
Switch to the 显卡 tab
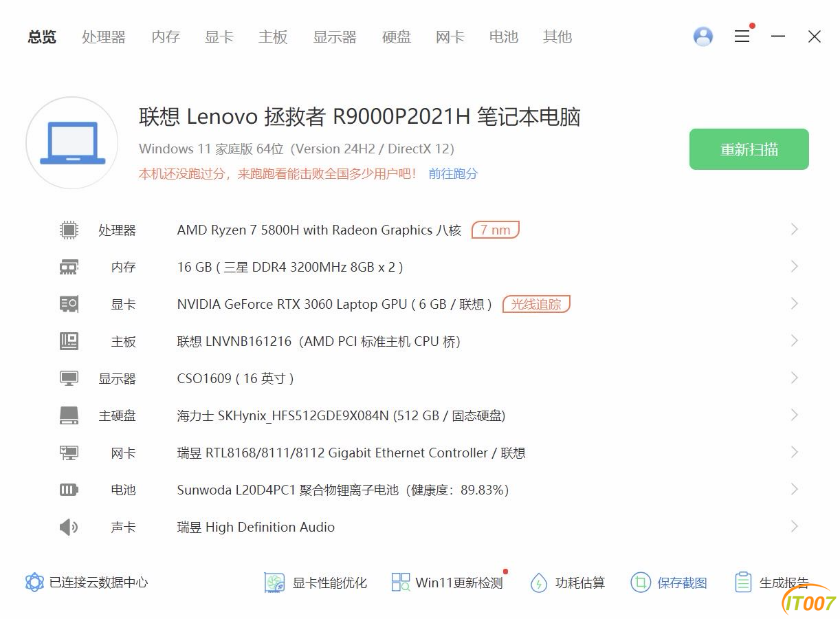[x=219, y=37]
